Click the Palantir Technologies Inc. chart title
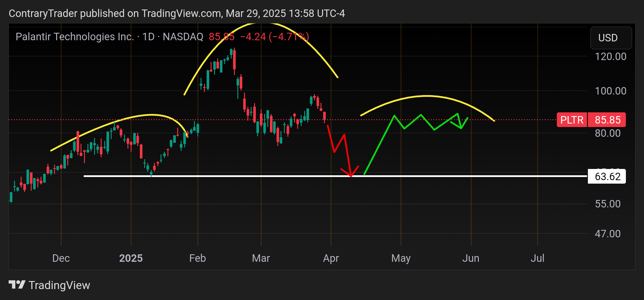Screen dimensions: 644x300 click(75, 37)
